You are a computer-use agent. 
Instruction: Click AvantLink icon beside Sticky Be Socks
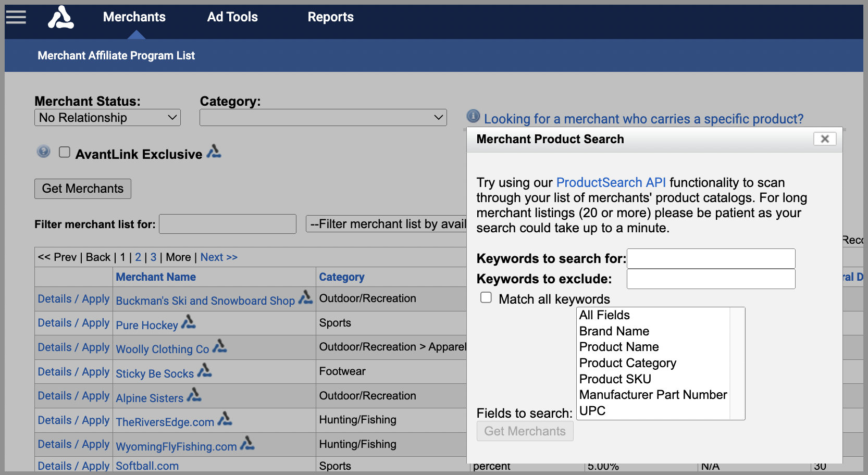[204, 370]
